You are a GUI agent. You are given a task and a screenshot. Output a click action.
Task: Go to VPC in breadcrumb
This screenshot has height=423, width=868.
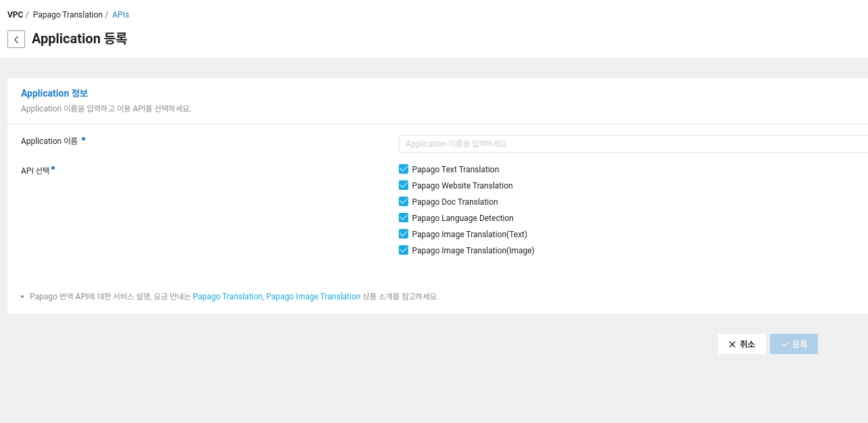point(15,15)
